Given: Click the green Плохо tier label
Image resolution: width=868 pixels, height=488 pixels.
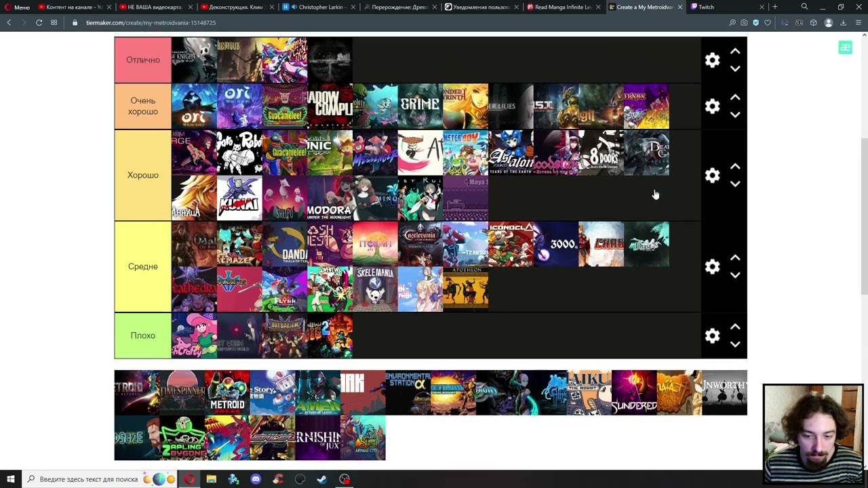Looking at the screenshot, I should coord(143,335).
